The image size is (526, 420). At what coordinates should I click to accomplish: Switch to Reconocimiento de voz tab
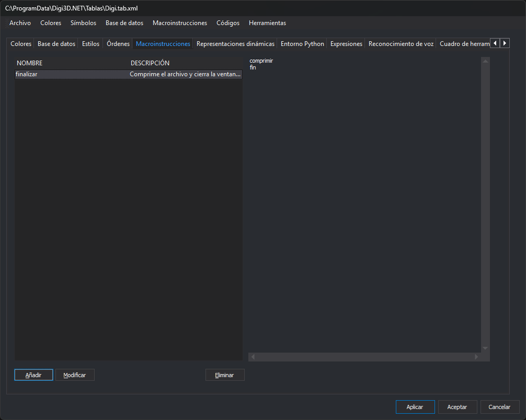pyautogui.click(x=401, y=44)
